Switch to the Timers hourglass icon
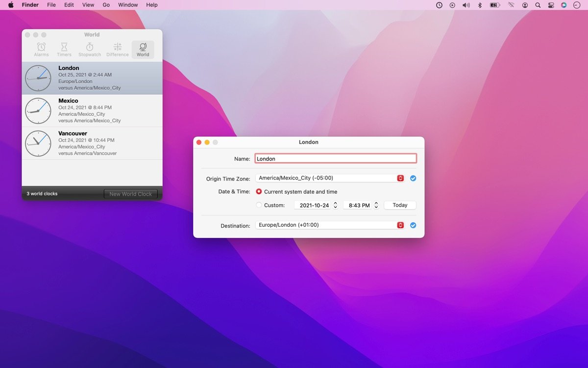 pyautogui.click(x=64, y=47)
